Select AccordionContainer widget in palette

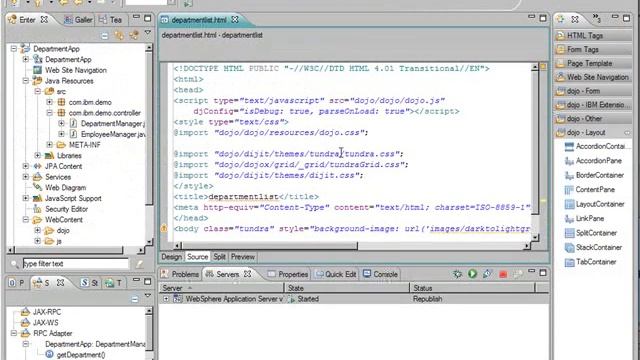point(595,146)
